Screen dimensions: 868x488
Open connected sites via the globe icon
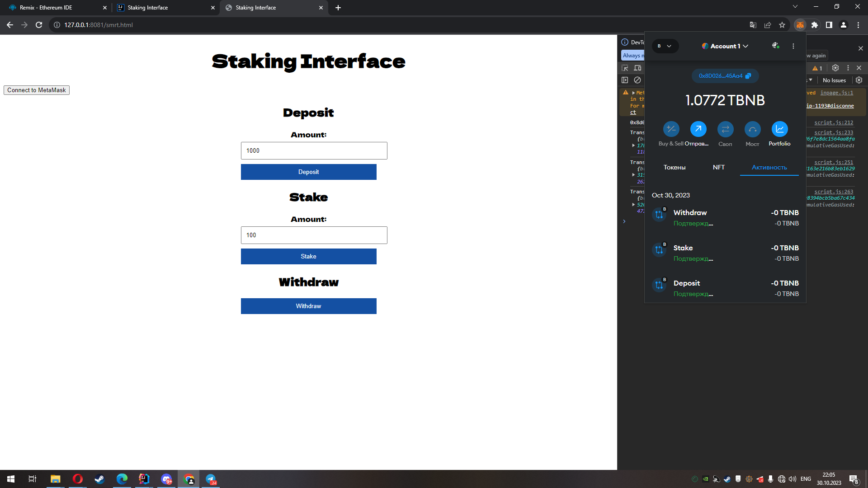pyautogui.click(x=776, y=46)
